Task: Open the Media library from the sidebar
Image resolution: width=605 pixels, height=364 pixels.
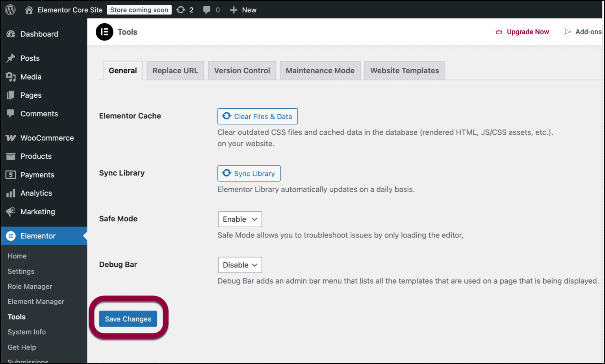Action: tap(31, 76)
